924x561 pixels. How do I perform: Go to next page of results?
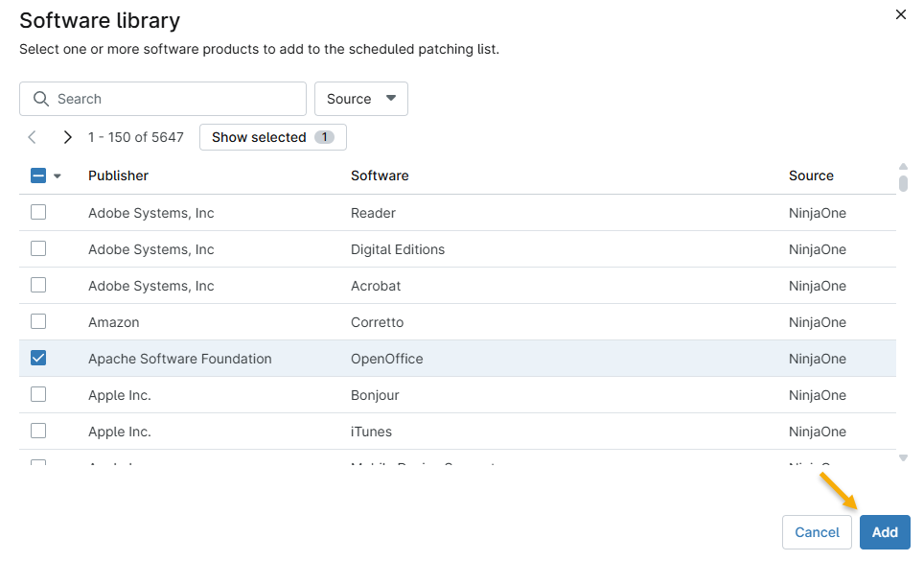click(67, 137)
